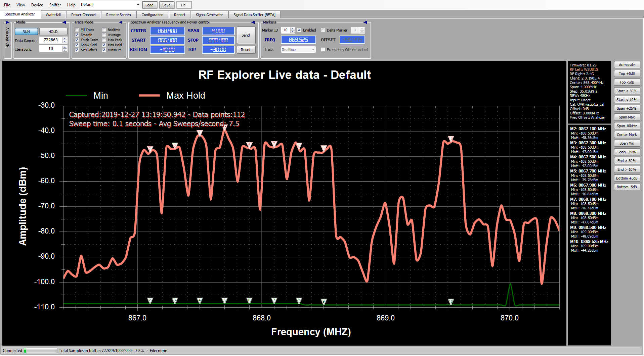This screenshot has height=356, width=644.
Task: Collapse the Mode panel using its arrow
Action: pyautogui.click(x=64, y=22)
